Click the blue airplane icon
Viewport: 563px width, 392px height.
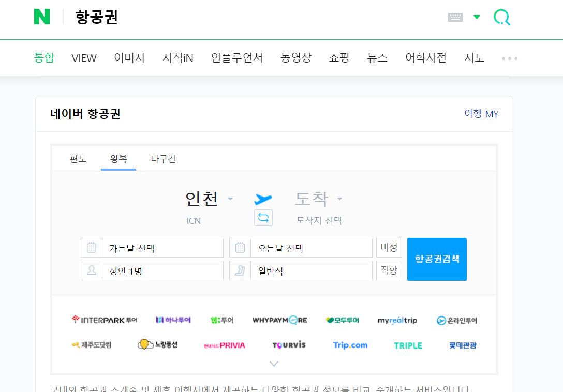click(x=263, y=199)
